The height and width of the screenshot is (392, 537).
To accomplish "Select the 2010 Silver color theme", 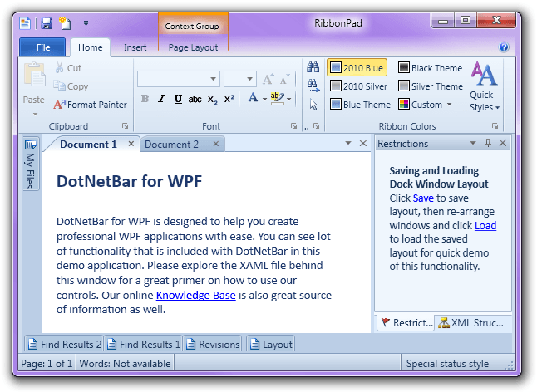I will click(x=358, y=86).
